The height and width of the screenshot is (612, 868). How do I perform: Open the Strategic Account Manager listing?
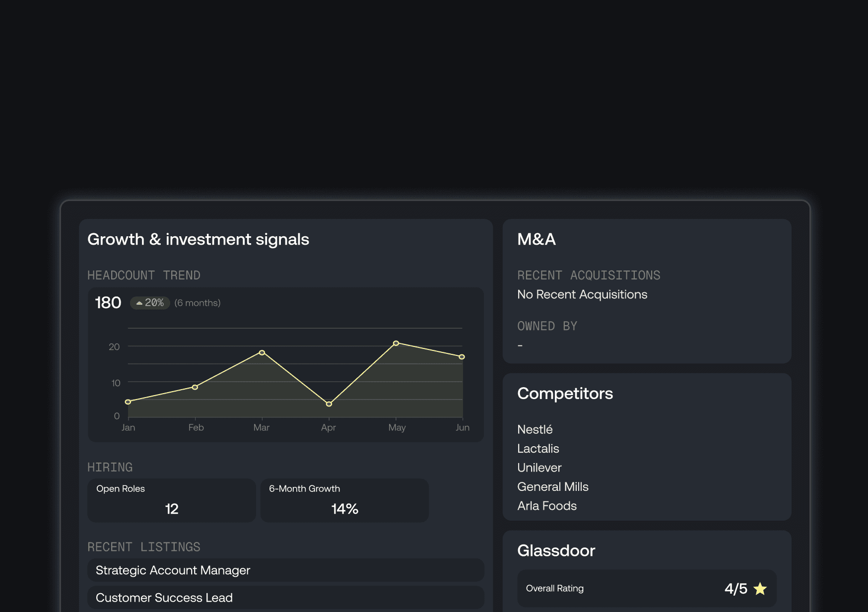coord(286,570)
